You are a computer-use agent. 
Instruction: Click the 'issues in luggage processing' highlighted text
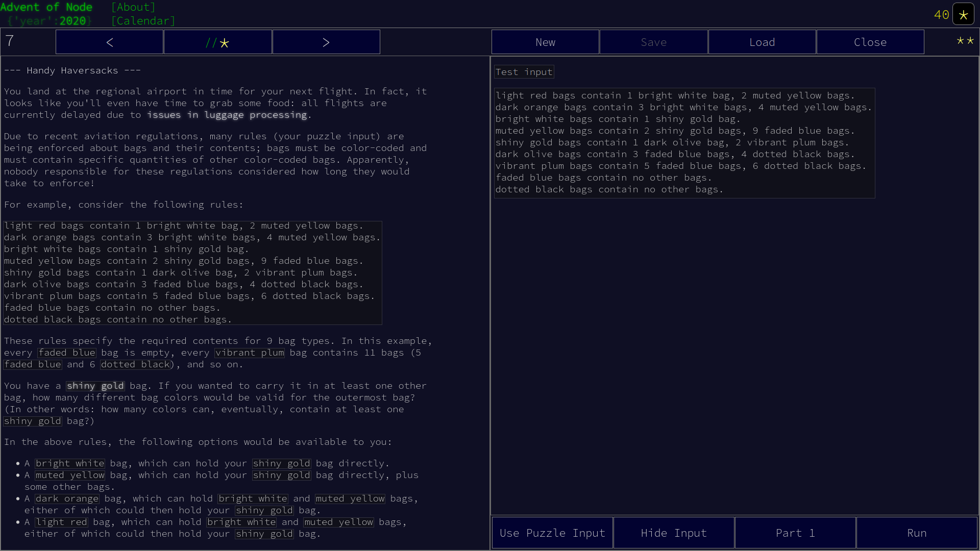click(227, 115)
